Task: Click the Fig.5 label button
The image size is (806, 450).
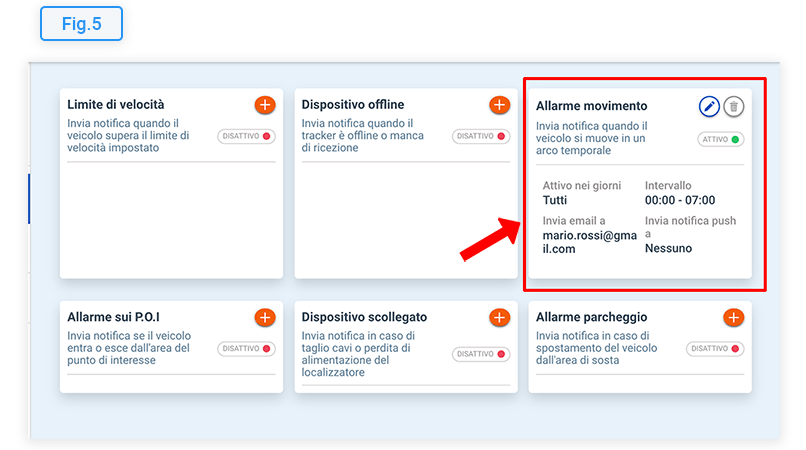Action: point(81,24)
